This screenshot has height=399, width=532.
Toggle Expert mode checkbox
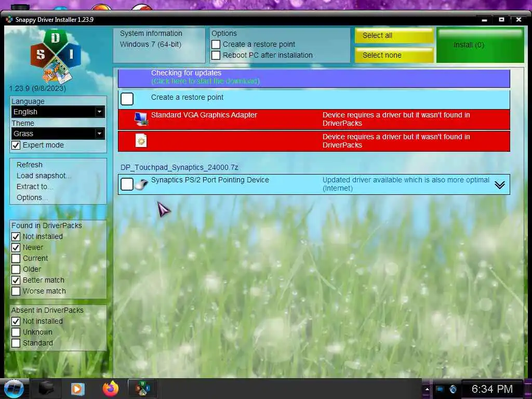tap(16, 145)
